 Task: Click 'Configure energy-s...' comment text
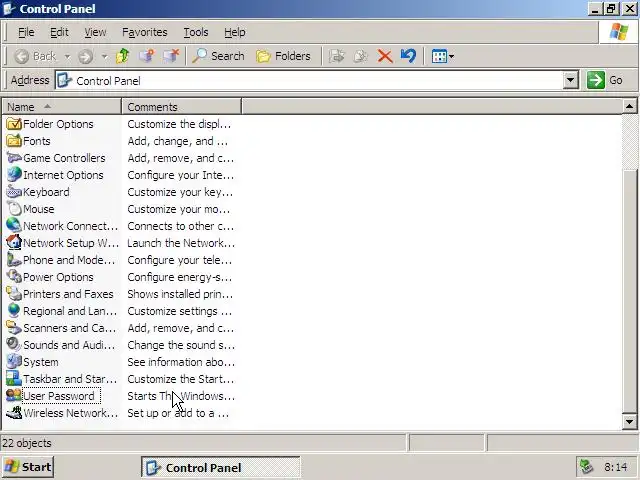pyautogui.click(x=180, y=277)
